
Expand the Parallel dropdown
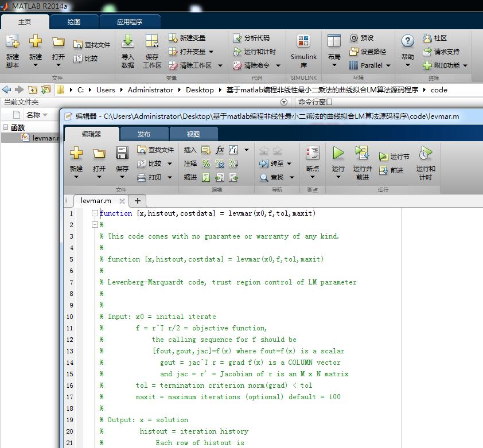click(388, 65)
